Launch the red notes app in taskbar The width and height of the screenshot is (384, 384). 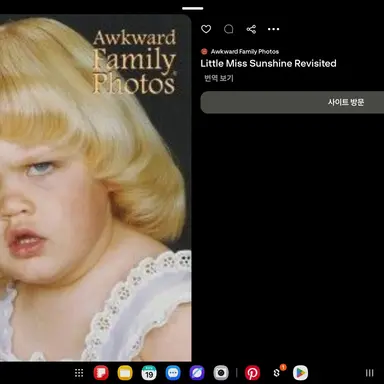[x=101, y=373]
